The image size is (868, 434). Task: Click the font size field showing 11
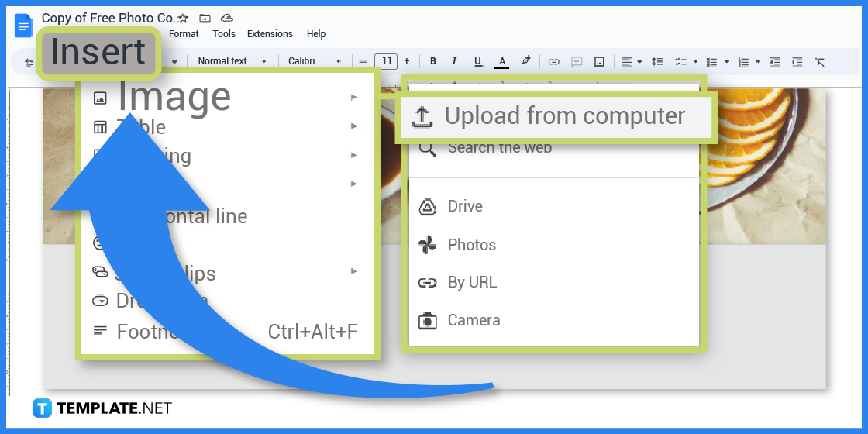(x=386, y=61)
